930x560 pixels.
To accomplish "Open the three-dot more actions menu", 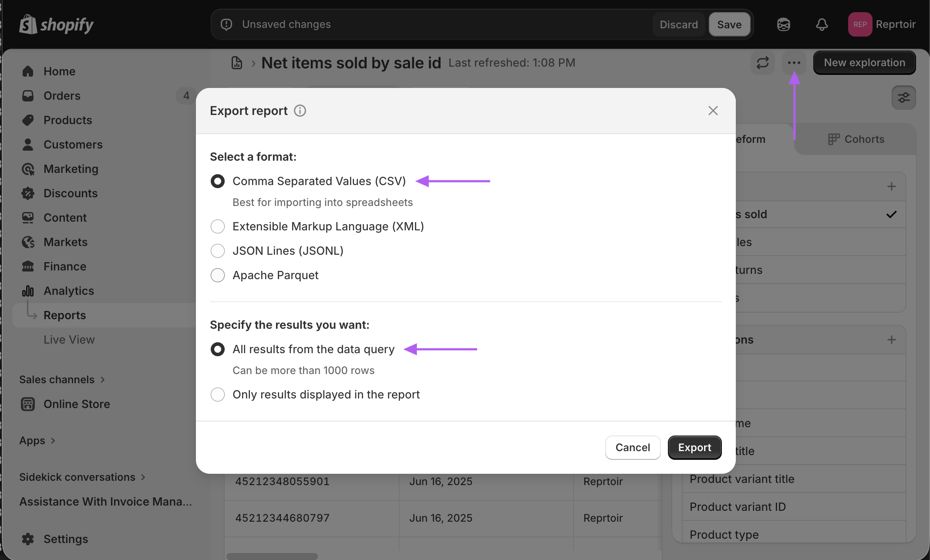I will coord(794,63).
